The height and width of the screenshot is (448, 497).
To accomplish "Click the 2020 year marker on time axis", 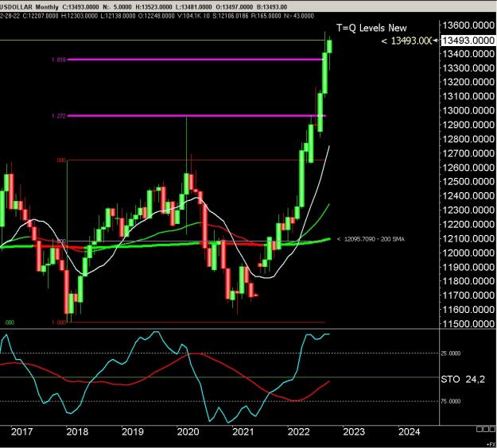I will [x=188, y=432].
